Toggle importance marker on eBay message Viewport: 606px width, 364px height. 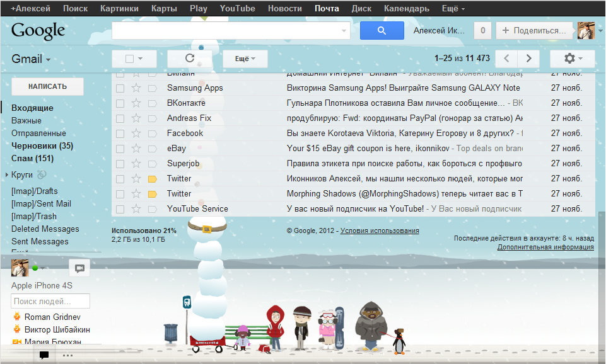pyautogui.click(x=153, y=149)
